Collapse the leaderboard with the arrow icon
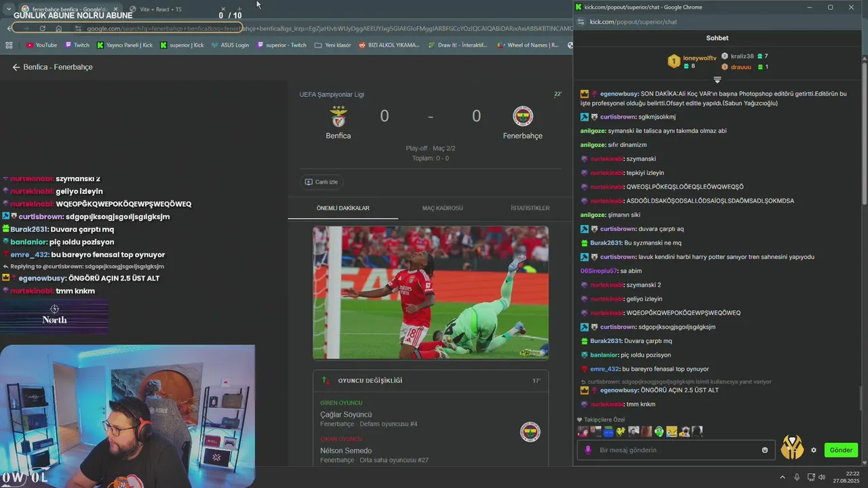868x488 pixels. tap(717, 80)
